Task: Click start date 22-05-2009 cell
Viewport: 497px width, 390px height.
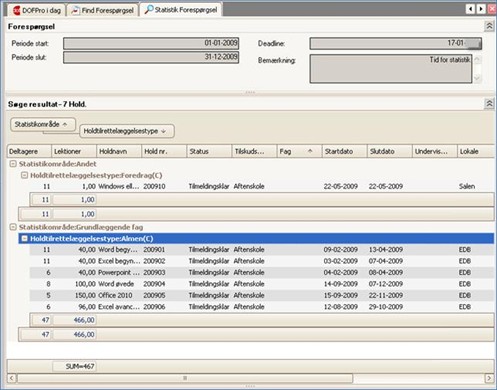Action: (x=341, y=186)
